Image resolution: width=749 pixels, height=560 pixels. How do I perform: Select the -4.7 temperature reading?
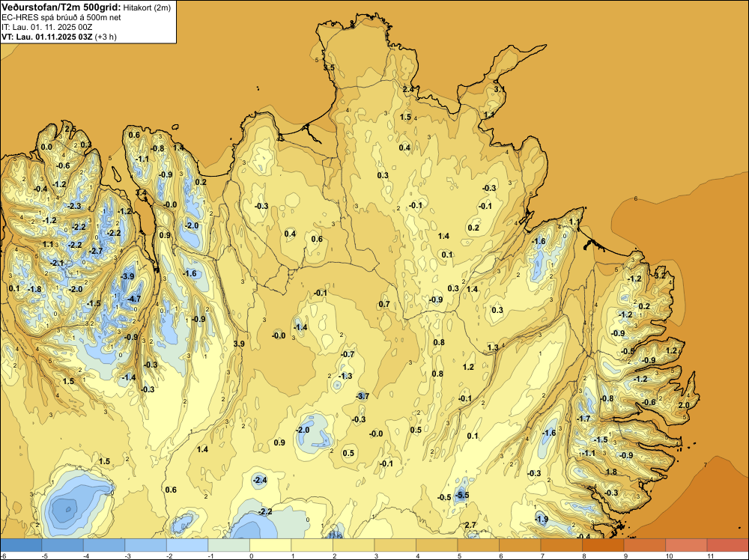click(134, 299)
